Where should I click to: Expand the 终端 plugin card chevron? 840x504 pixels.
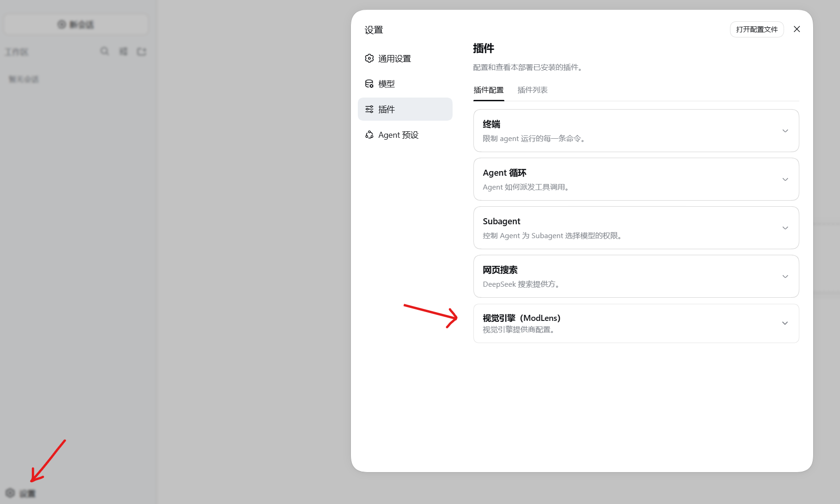pyautogui.click(x=785, y=131)
